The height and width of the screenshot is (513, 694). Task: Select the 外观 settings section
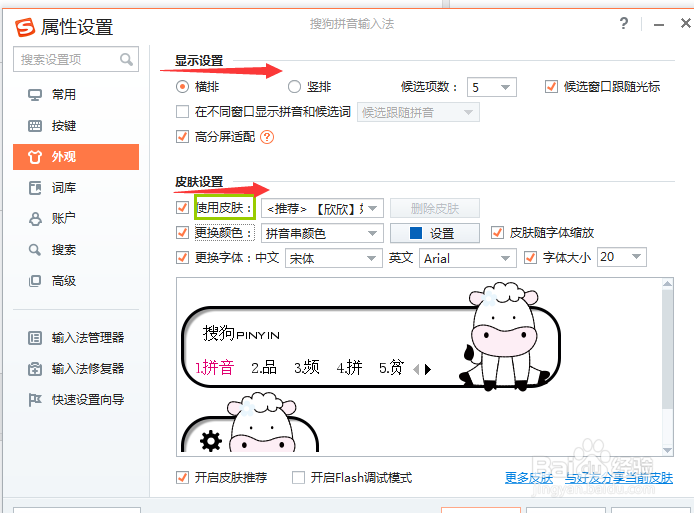coord(76,157)
